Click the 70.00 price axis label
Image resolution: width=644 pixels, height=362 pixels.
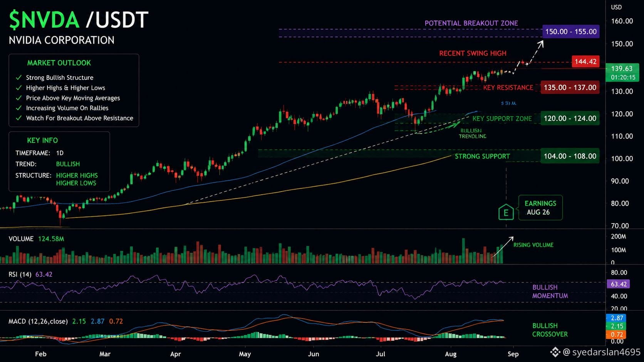pyautogui.click(x=620, y=226)
